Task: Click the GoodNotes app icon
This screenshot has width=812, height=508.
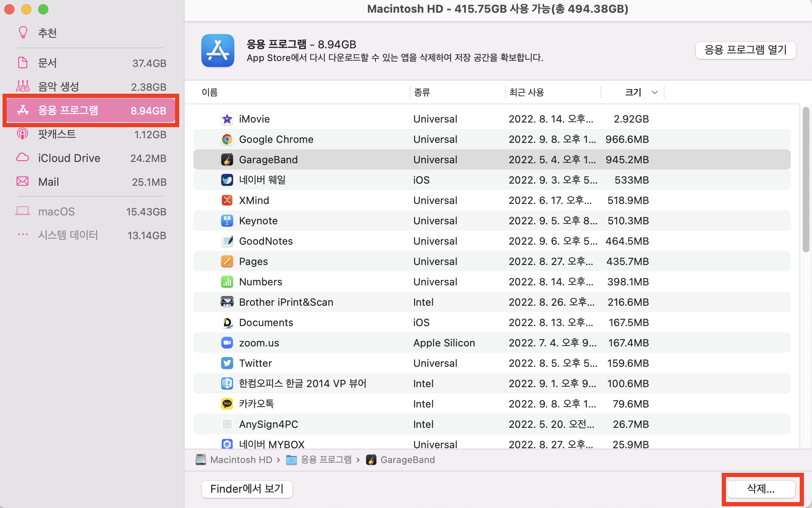Action: pyautogui.click(x=227, y=241)
